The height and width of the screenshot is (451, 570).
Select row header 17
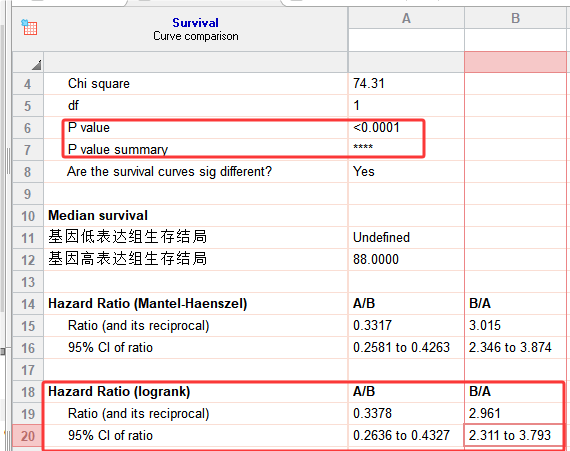(28, 370)
